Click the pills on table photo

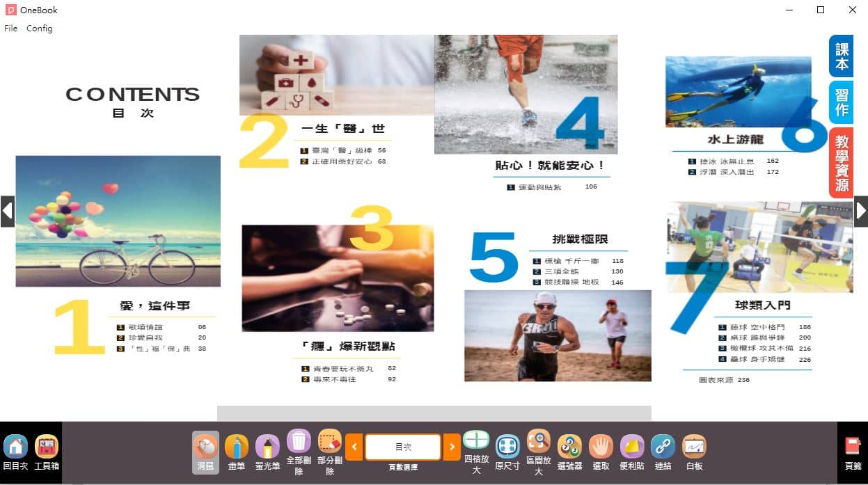pyautogui.click(x=338, y=278)
